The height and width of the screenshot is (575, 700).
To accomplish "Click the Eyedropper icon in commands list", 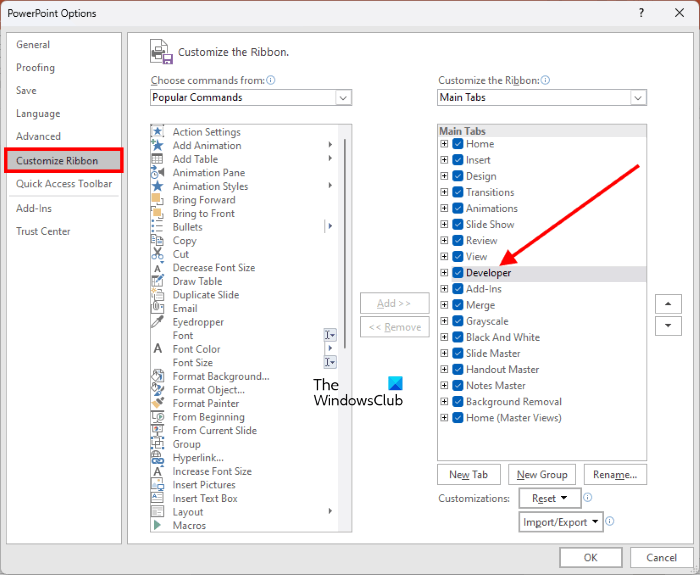I will point(157,322).
